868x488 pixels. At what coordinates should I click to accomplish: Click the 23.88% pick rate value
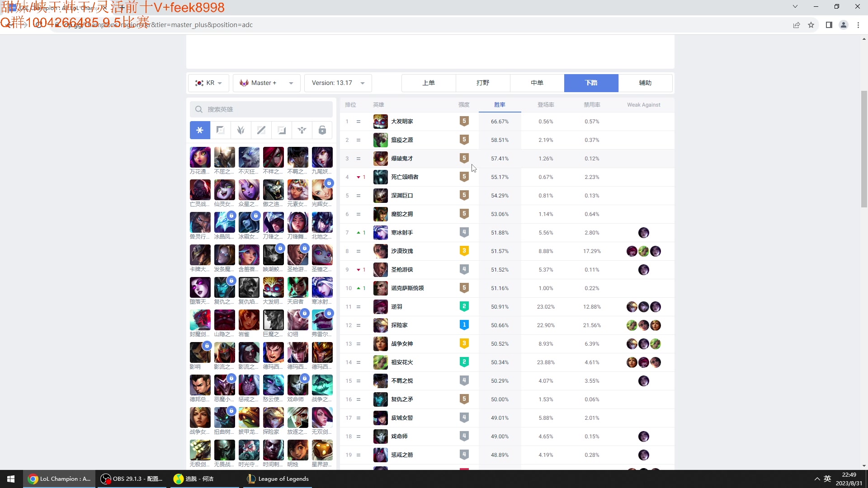pyautogui.click(x=546, y=362)
